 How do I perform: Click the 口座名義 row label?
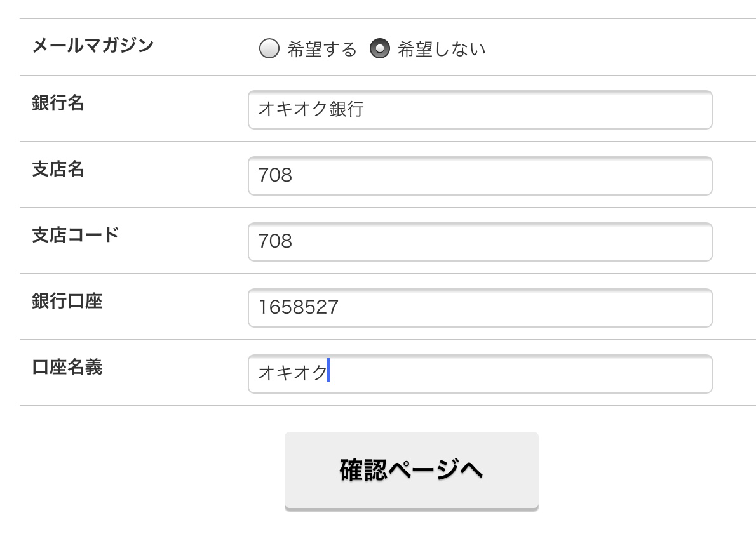67,367
